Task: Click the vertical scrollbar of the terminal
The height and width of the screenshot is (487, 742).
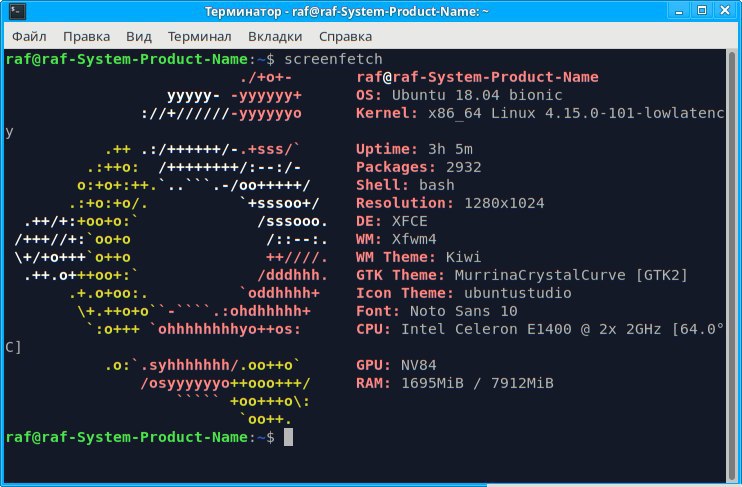Action: coord(732,266)
